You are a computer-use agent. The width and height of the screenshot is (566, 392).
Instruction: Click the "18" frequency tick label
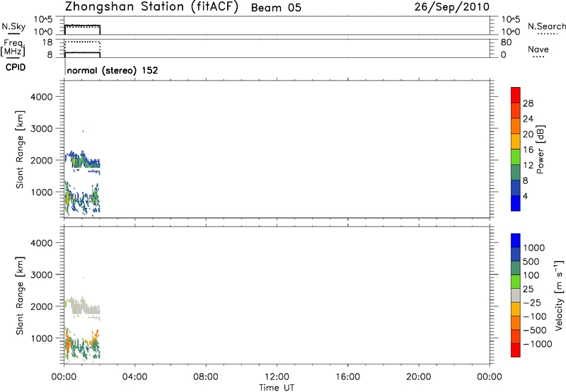tap(47, 42)
